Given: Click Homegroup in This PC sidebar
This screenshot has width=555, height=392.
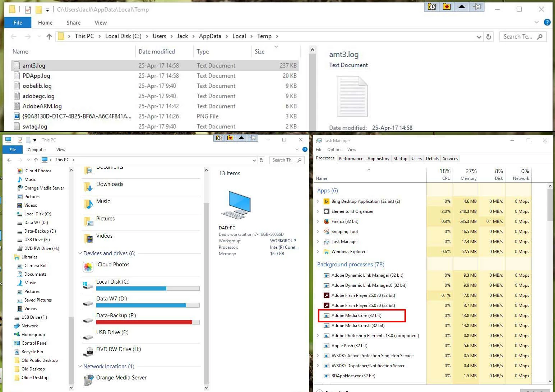Looking at the screenshot, I should tap(33, 335).
